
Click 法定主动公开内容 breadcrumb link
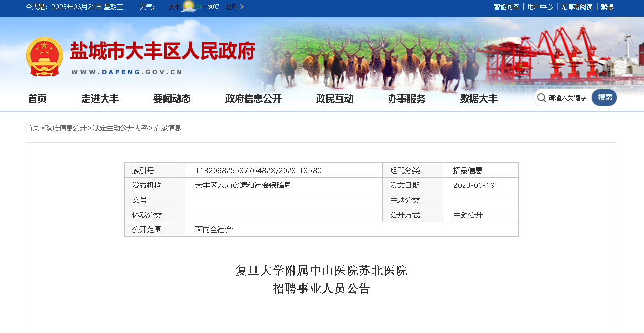tap(120, 128)
